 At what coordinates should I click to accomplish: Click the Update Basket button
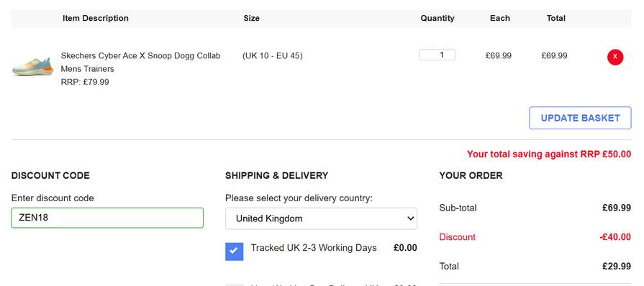pyautogui.click(x=580, y=118)
